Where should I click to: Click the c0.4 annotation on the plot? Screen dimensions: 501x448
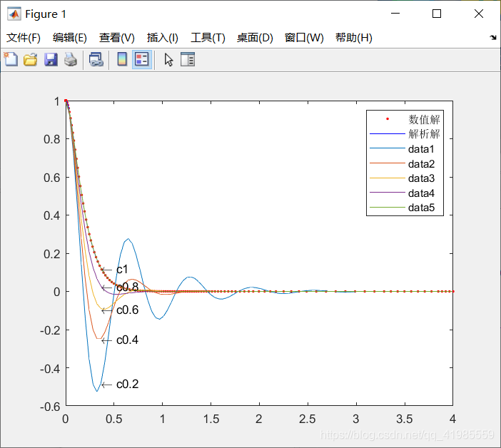pyautogui.click(x=127, y=340)
